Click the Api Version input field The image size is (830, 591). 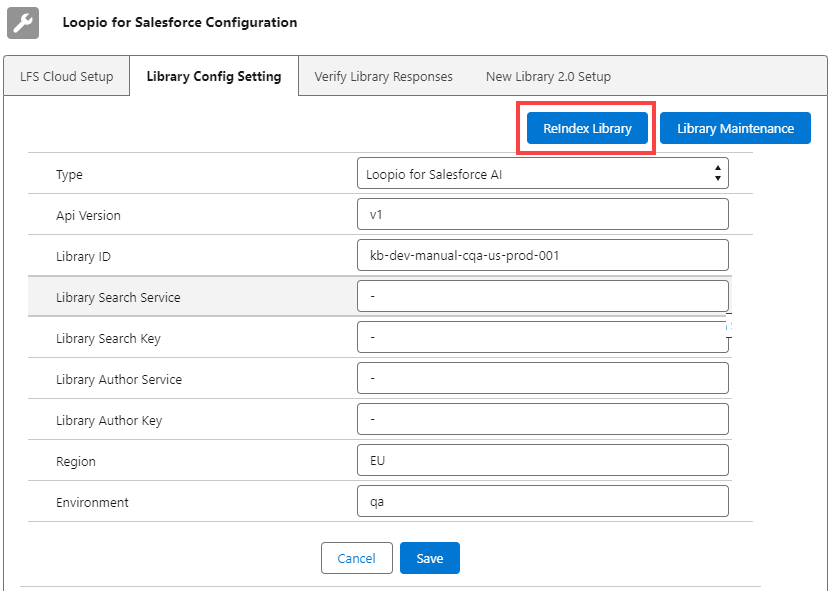tap(543, 214)
